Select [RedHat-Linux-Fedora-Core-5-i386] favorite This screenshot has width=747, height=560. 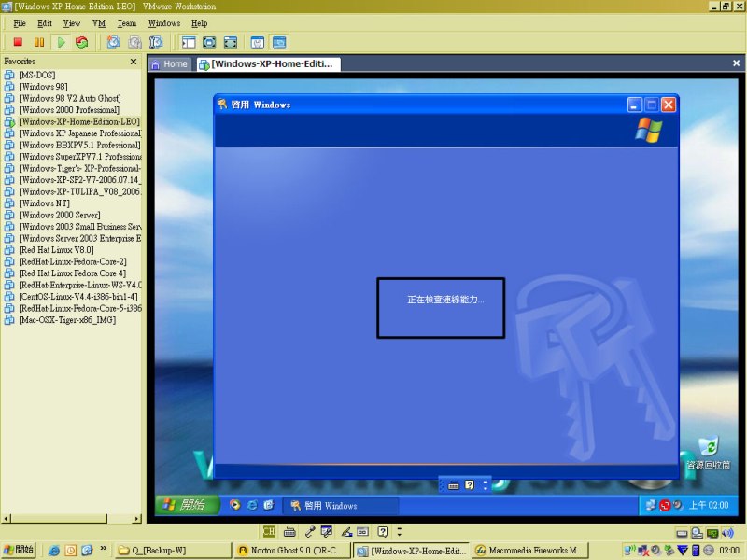tap(80, 309)
